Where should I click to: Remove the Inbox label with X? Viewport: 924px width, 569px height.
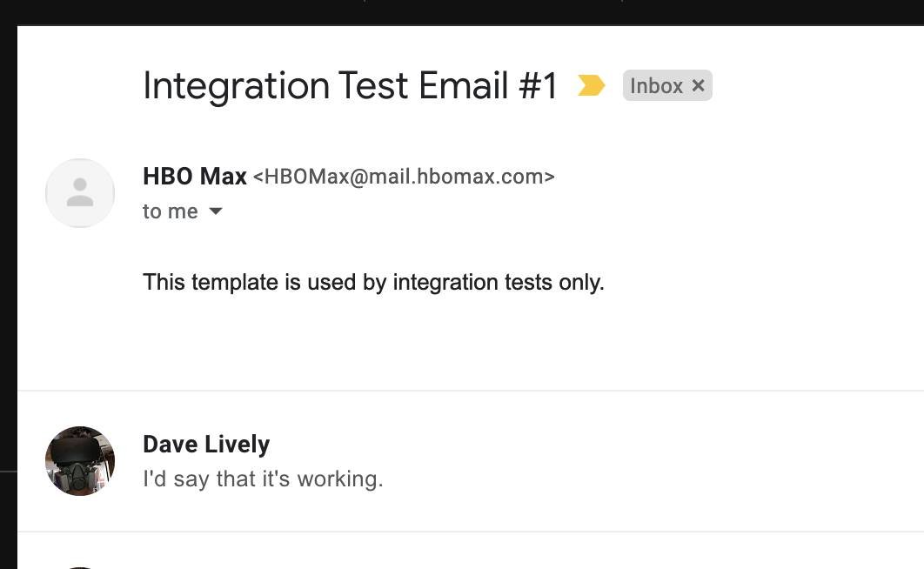(699, 85)
